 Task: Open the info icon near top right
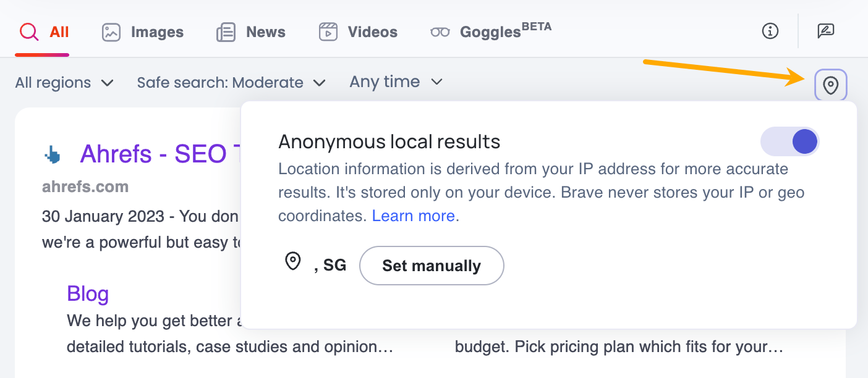[769, 31]
